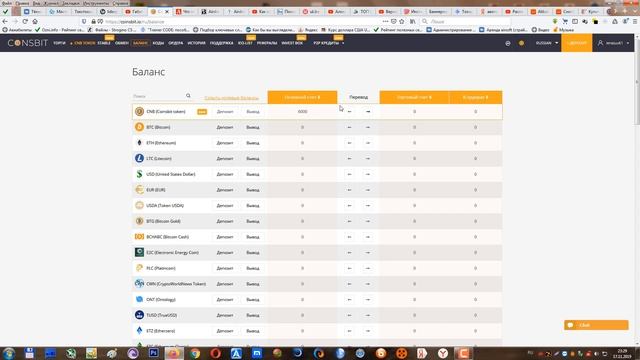Click the search magnifier icon beside Поиск
This screenshot has height=360, width=640.
coord(188,96)
